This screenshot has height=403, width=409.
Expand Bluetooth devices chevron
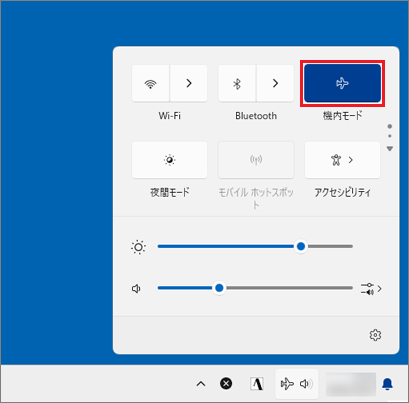point(275,83)
